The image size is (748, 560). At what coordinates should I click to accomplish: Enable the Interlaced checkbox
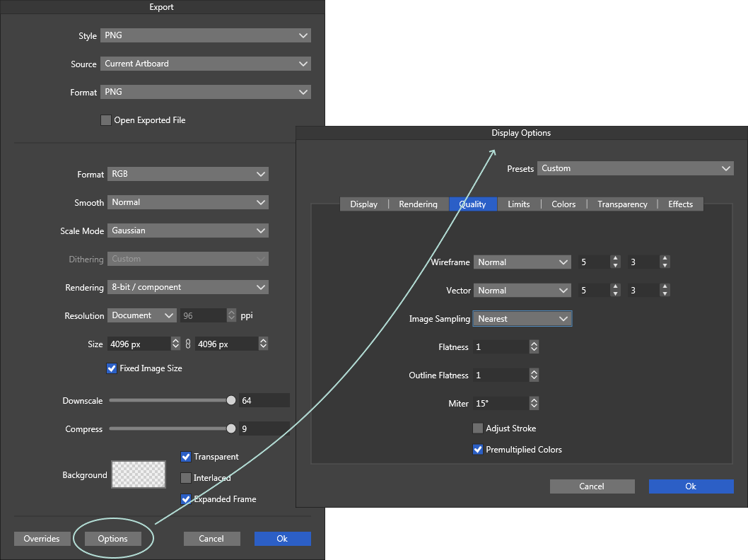point(186,477)
